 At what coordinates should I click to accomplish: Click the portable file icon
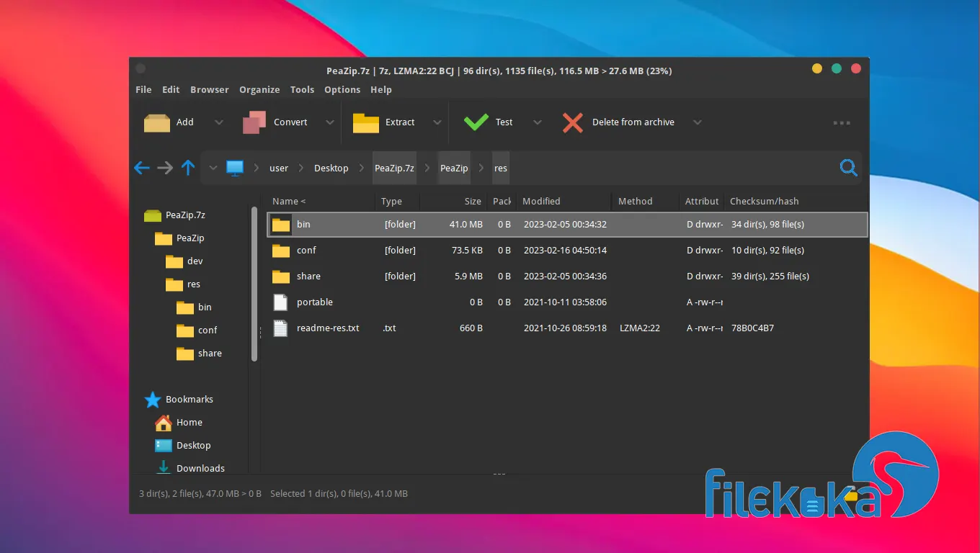click(280, 302)
